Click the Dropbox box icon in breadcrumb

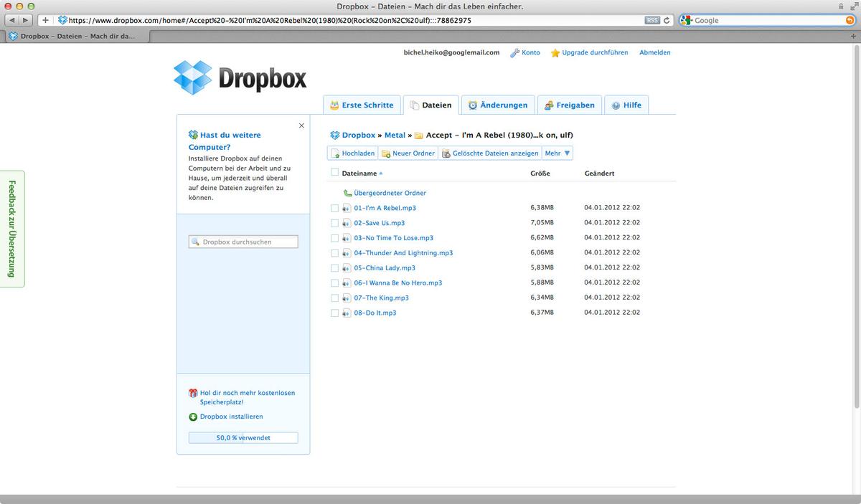click(x=334, y=135)
